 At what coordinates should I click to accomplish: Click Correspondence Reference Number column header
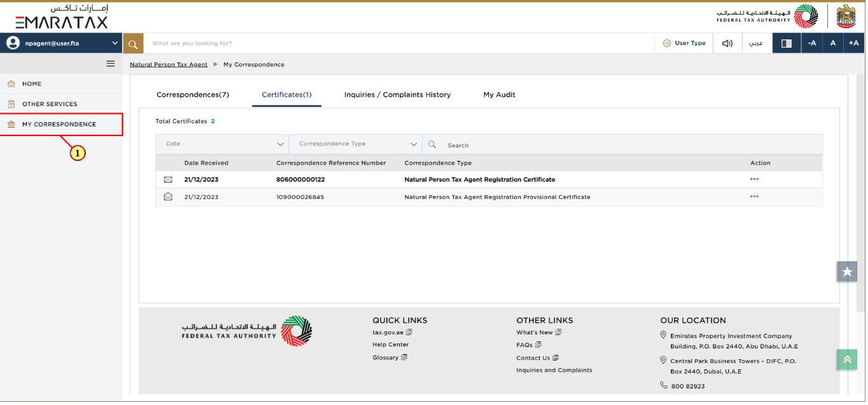tap(331, 163)
